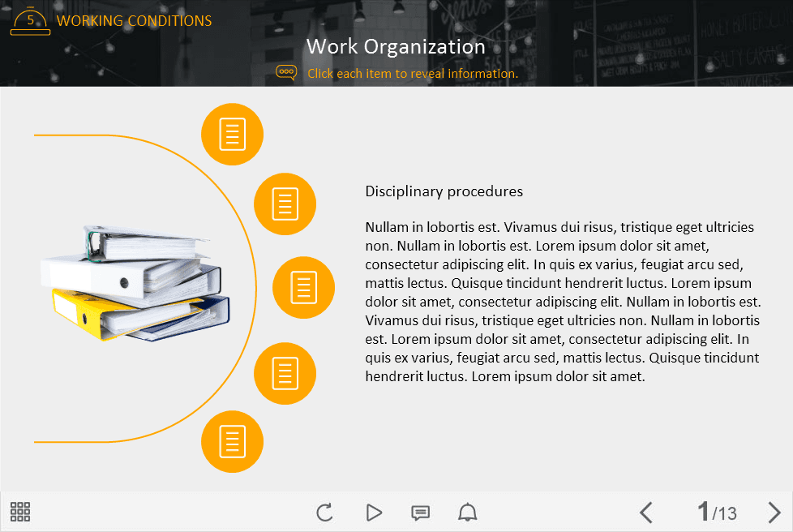
Task: Open the grid menu icon in bottom bar
Action: pos(20,512)
